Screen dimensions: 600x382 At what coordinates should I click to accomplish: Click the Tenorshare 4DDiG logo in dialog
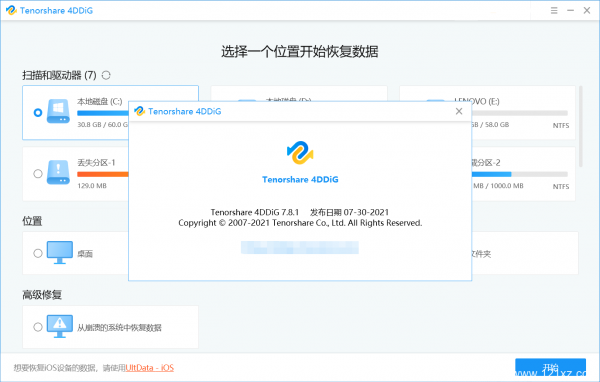(300, 153)
